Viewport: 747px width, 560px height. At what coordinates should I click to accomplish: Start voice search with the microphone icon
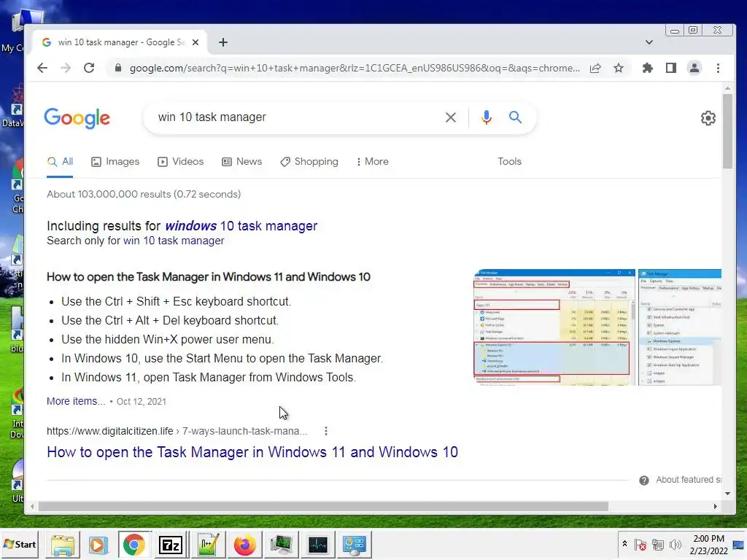click(486, 117)
